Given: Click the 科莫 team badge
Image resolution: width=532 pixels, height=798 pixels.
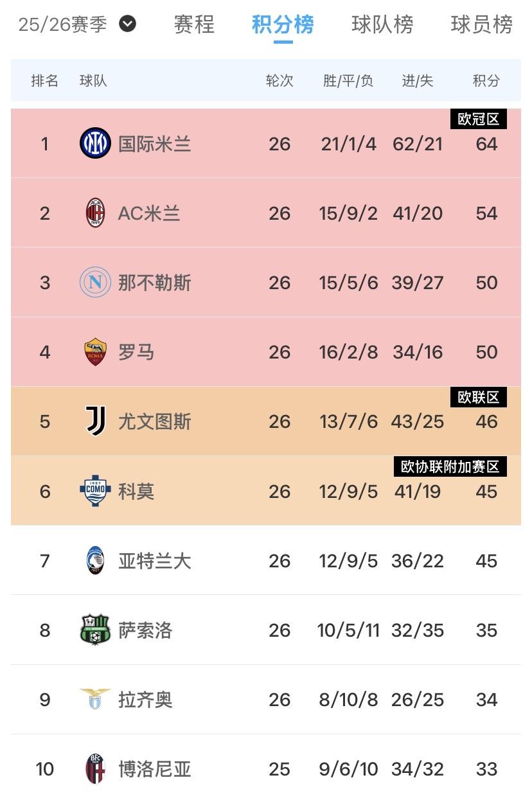Looking at the screenshot, I should click(x=95, y=491).
